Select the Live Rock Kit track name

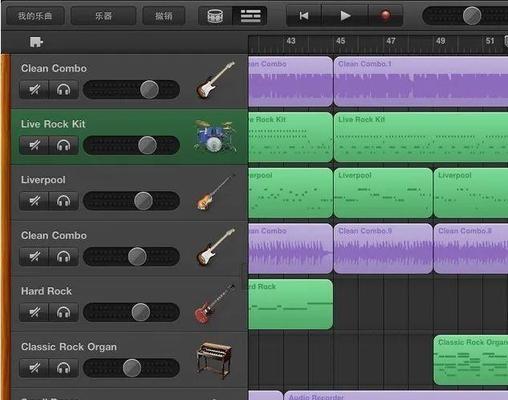coord(53,124)
